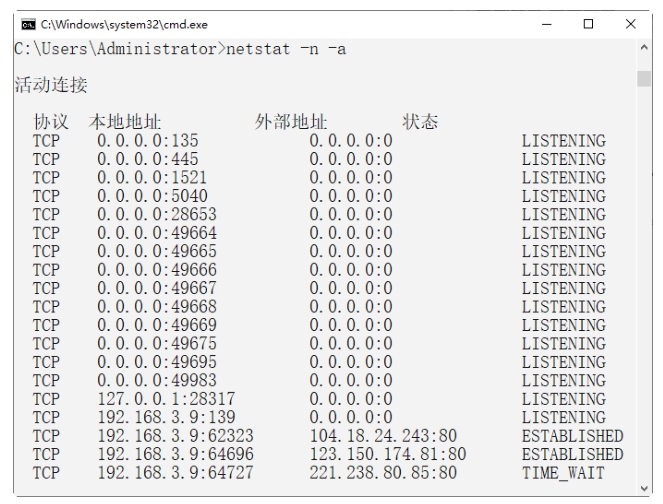This screenshot has height=504, width=663.
Task: Click local address 0.0.0.0:49667
Action: point(157,288)
